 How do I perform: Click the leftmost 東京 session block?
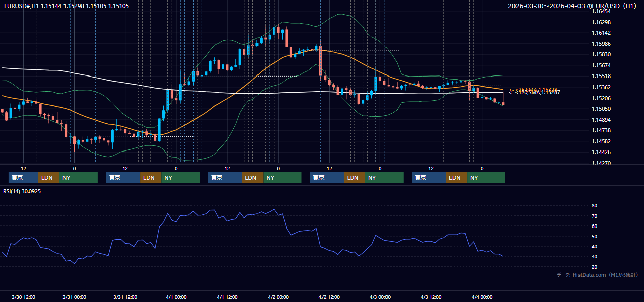(23, 178)
